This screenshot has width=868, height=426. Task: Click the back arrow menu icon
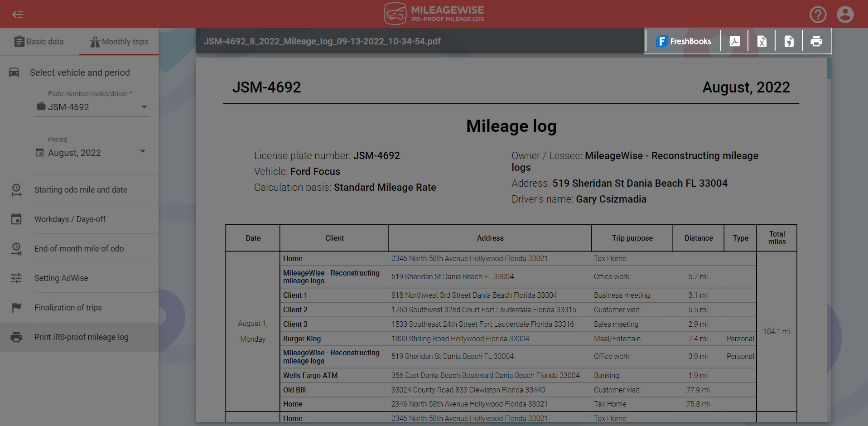point(18,15)
